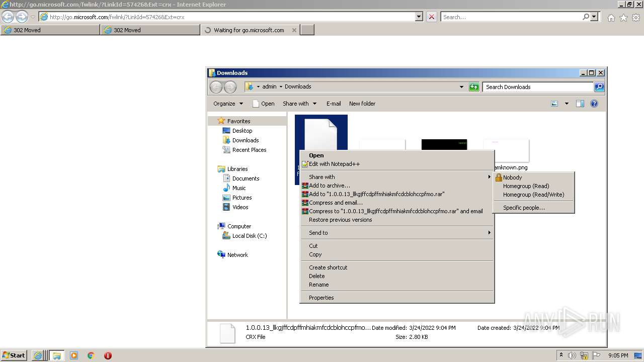Click Search Downloads magnifier icon
Image resolution: width=644 pixels, height=362 pixels.
click(x=599, y=87)
